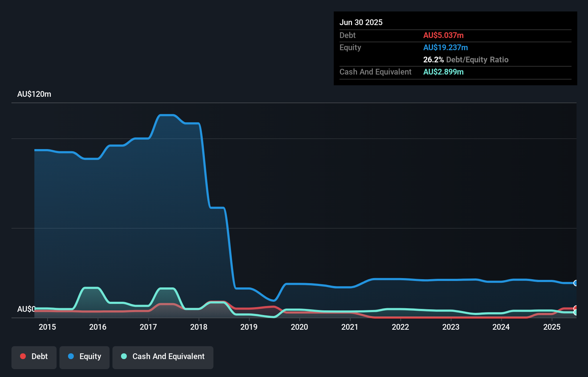Click the 2015 x-axis label

47,327
